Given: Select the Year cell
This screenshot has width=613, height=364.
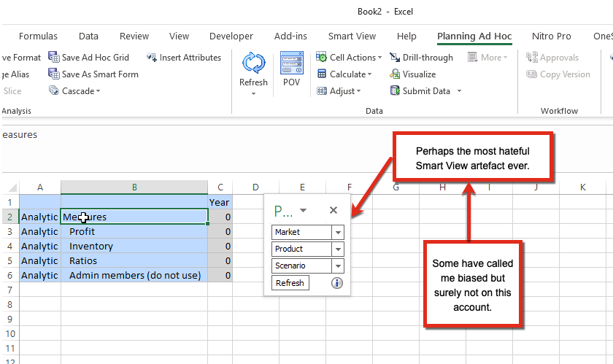Looking at the screenshot, I should (x=220, y=202).
